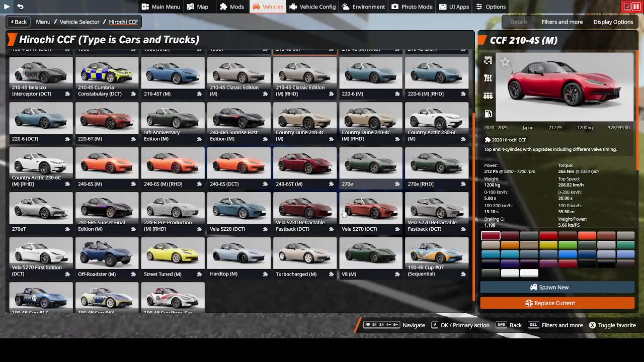Go to Menu in the breadcrumb
Image resolution: width=644 pixels, height=362 pixels.
coord(43,22)
